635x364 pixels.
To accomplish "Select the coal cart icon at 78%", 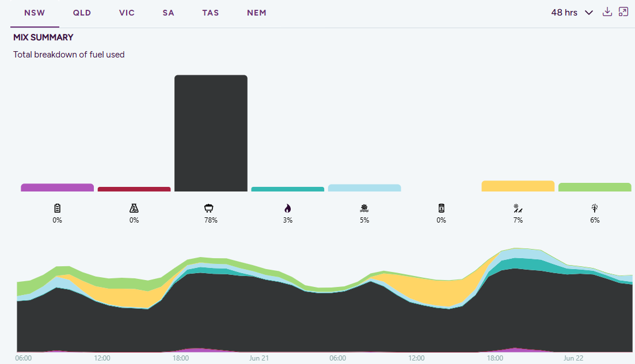I will coord(208,208).
